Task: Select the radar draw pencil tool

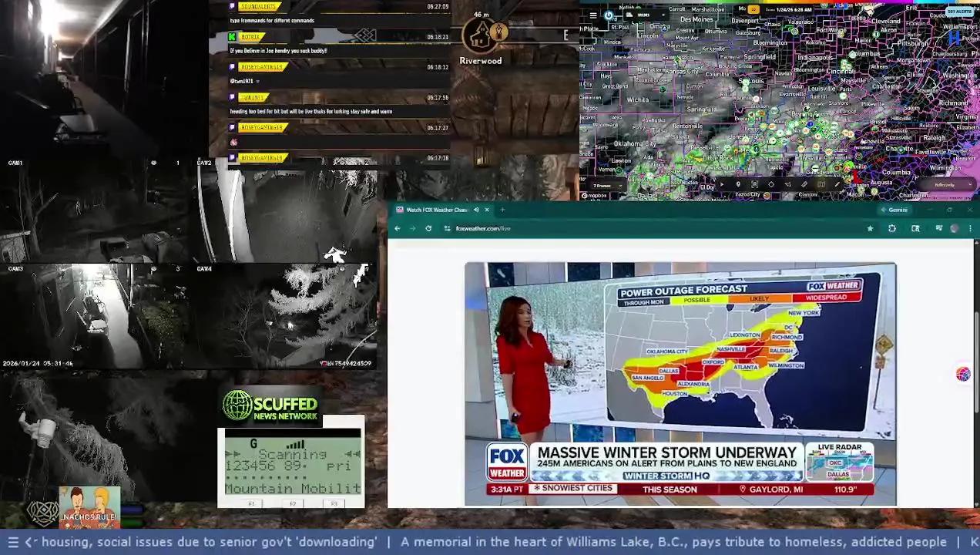Action: 837,184
